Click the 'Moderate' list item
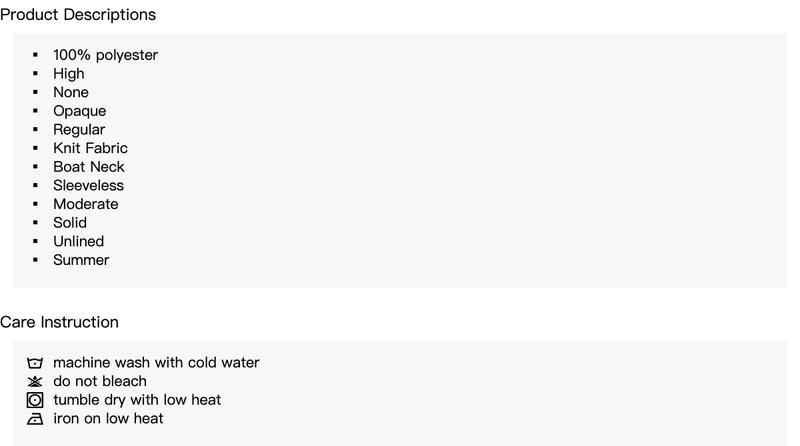Screen dimensions: 800x446 [86, 204]
